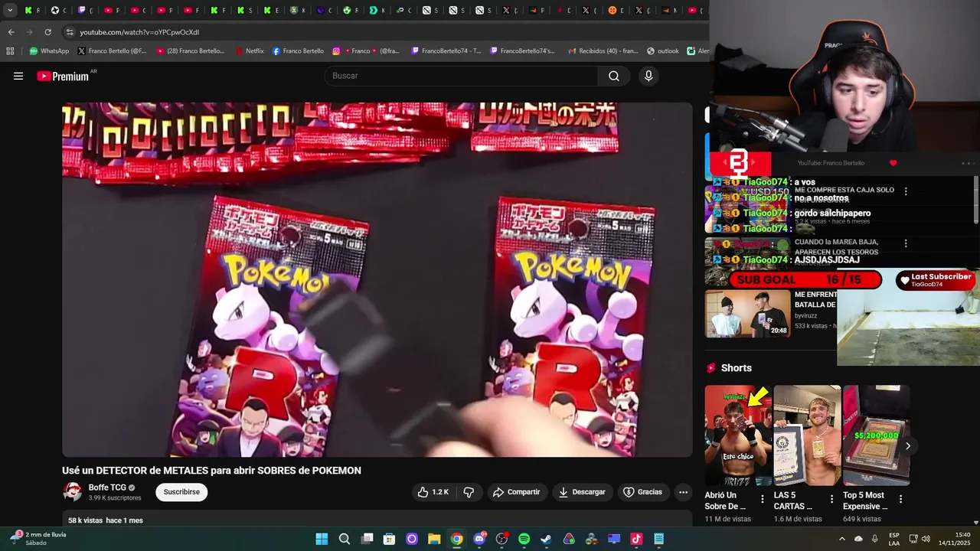Open options for 'CUANDO la MAREA BAJA' video

click(x=906, y=243)
